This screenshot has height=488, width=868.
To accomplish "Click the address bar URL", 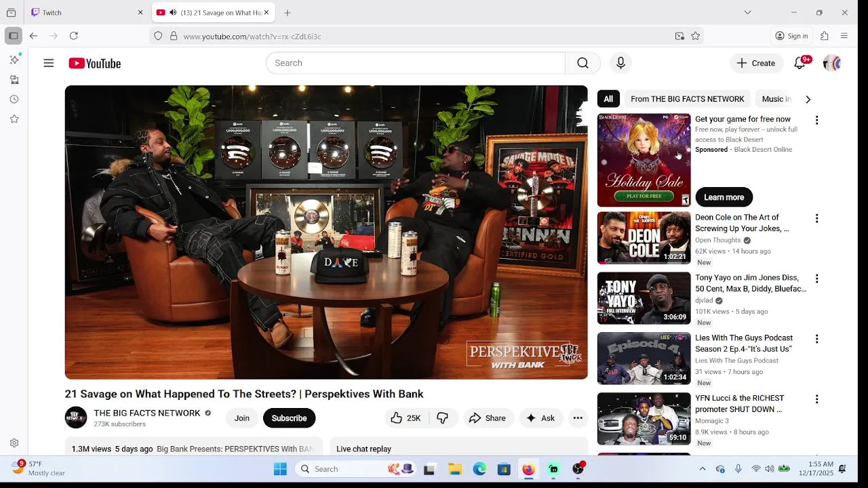I will coord(252,37).
